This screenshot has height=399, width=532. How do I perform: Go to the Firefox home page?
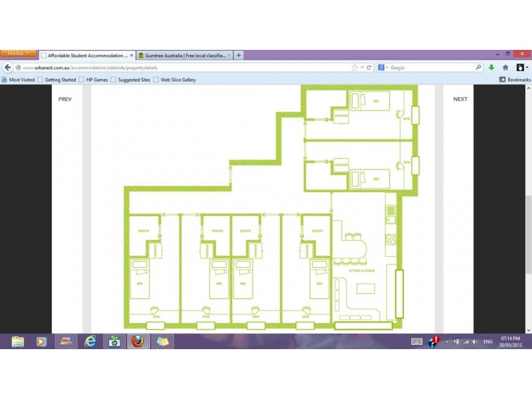click(x=505, y=68)
